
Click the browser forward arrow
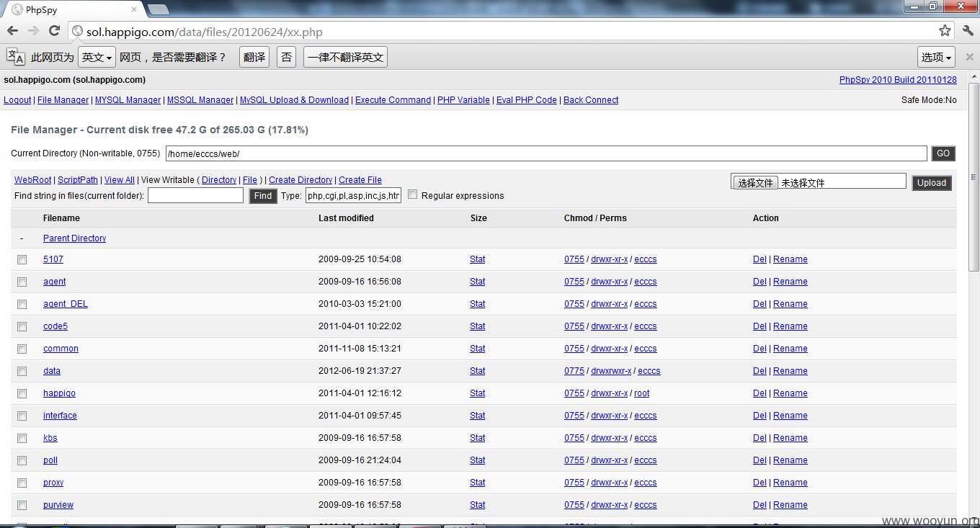33,31
